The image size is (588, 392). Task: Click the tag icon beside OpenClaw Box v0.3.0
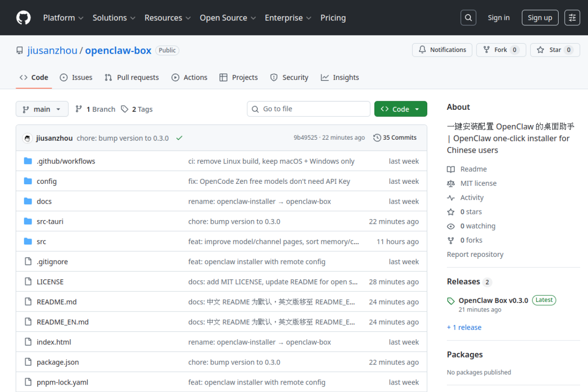(x=451, y=301)
